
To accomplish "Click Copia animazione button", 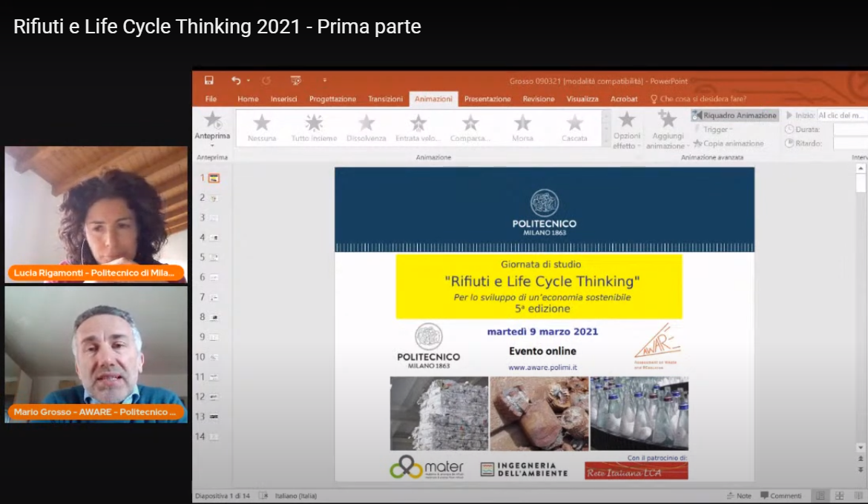I will [729, 143].
